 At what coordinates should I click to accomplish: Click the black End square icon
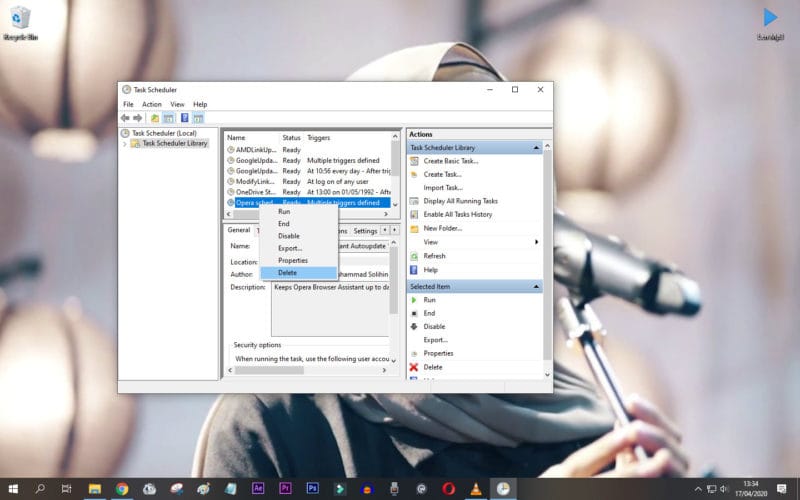[414, 313]
